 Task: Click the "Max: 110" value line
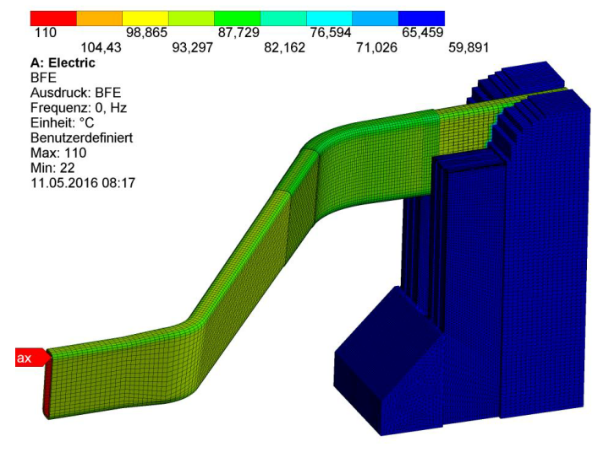[58, 152]
